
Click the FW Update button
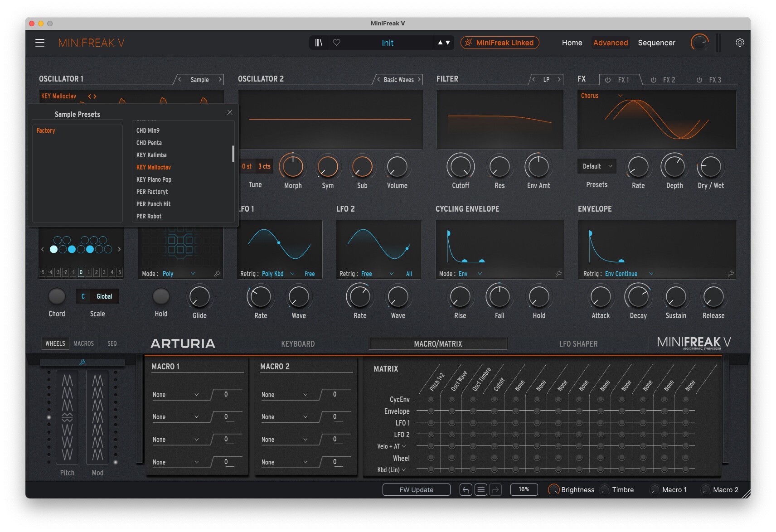416,490
